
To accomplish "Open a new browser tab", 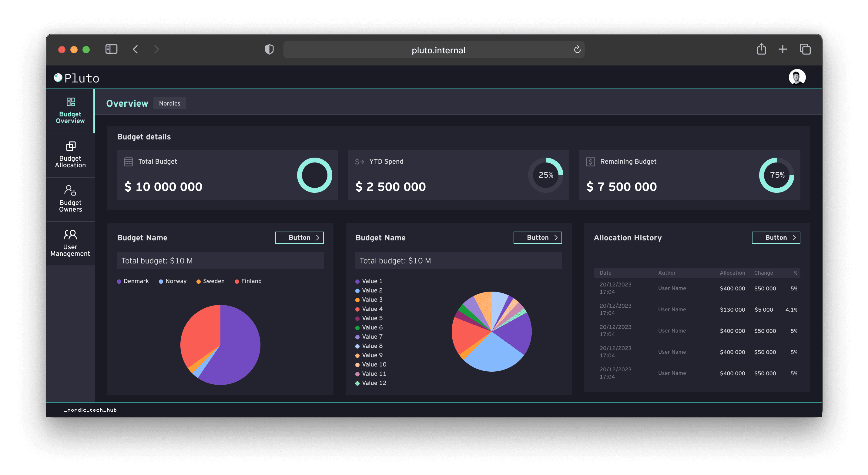I will pos(783,49).
